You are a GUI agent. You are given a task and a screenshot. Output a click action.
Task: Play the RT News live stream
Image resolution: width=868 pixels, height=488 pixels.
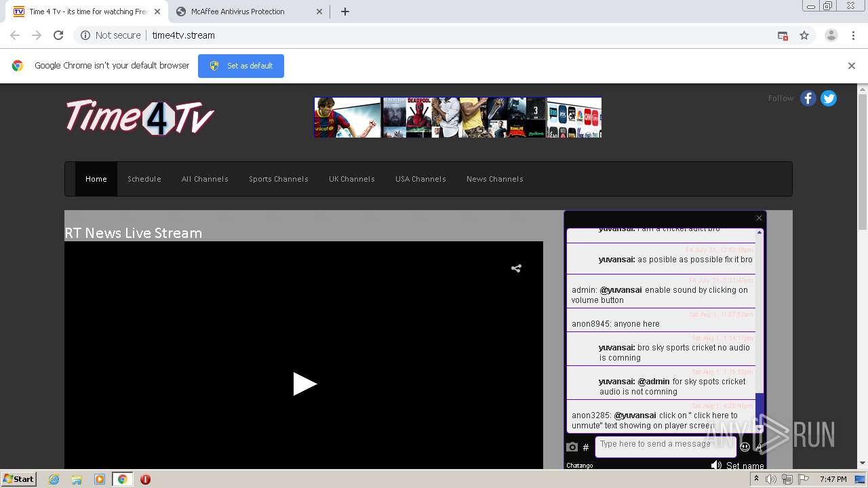pyautogui.click(x=304, y=384)
